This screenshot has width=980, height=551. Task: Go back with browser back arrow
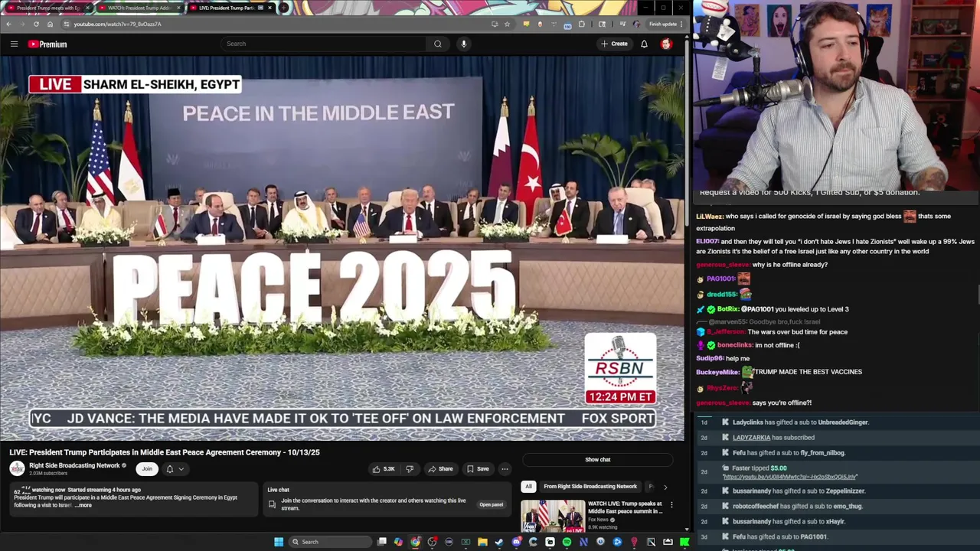[x=8, y=24]
